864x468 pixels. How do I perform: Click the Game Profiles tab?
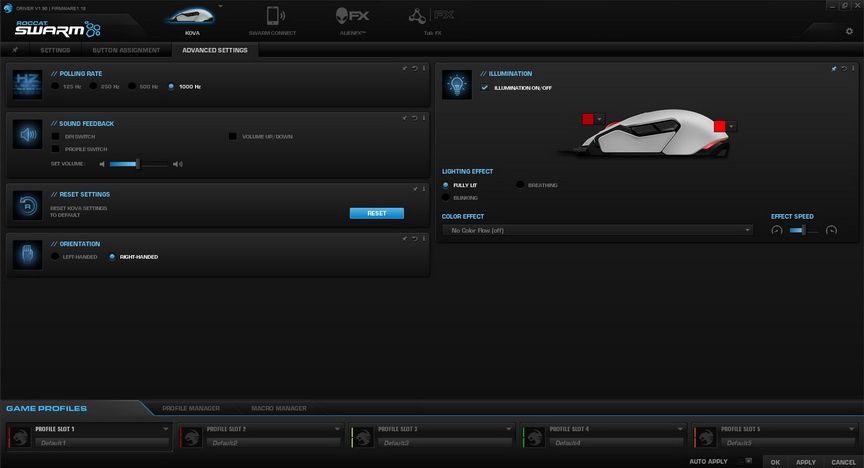point(47,408)
